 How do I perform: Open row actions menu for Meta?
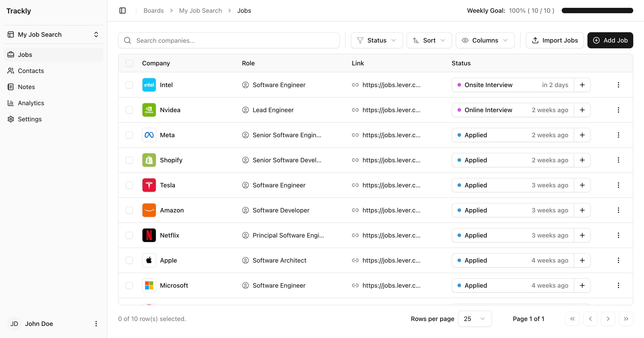[618, 135]
